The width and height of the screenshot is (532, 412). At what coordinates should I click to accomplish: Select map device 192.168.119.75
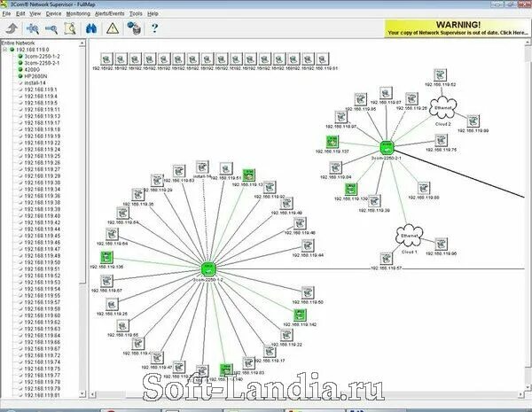click(441, 140)
